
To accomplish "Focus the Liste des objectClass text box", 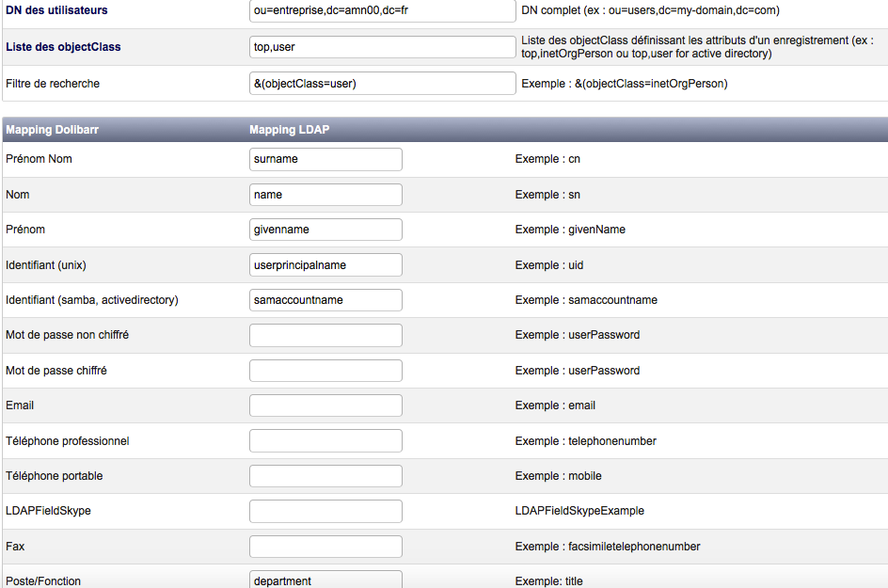I will pos(383,47).
